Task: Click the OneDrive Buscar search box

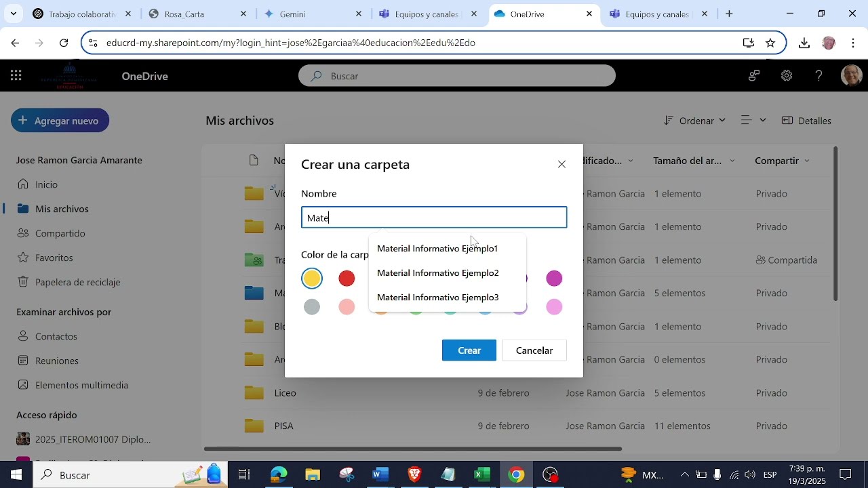Action: [457, 76]
